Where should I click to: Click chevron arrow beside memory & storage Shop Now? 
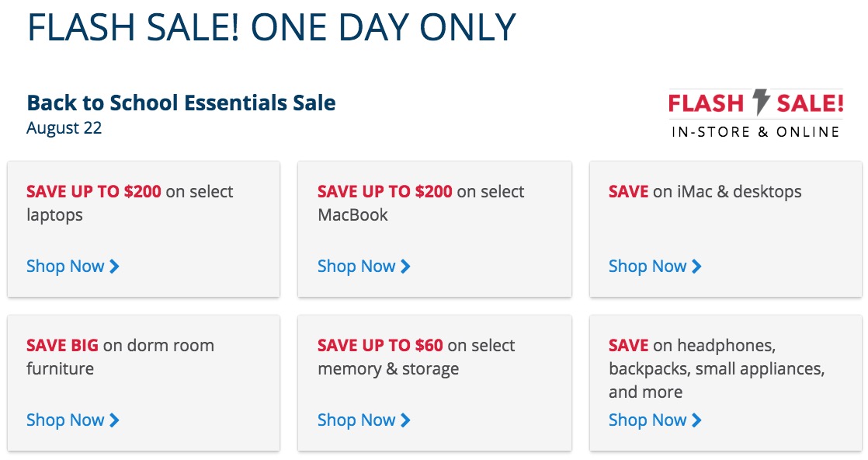tap(406, 420)
